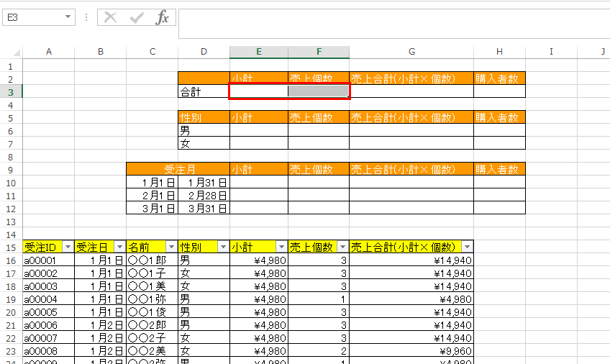Select column G header

click(411, 52)
